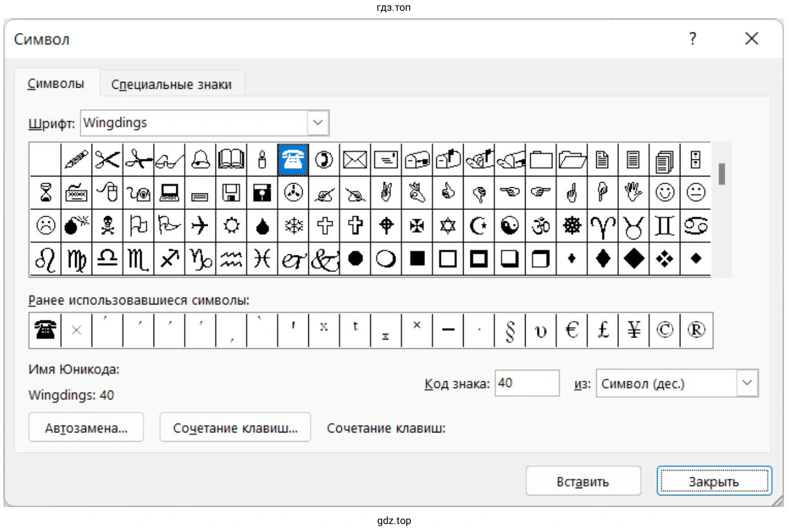Click the yin-yang symbol
789x532 pixels.
tap(510, 226)
